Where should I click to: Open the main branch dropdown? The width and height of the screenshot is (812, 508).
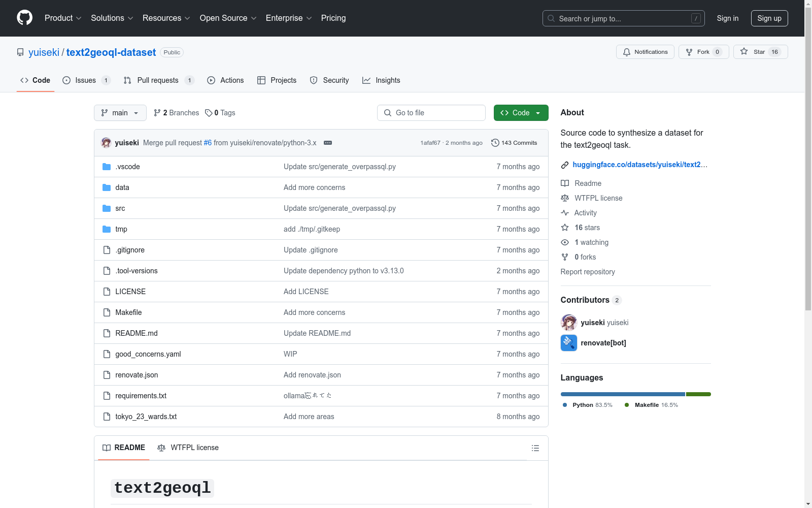click(120, 113)
